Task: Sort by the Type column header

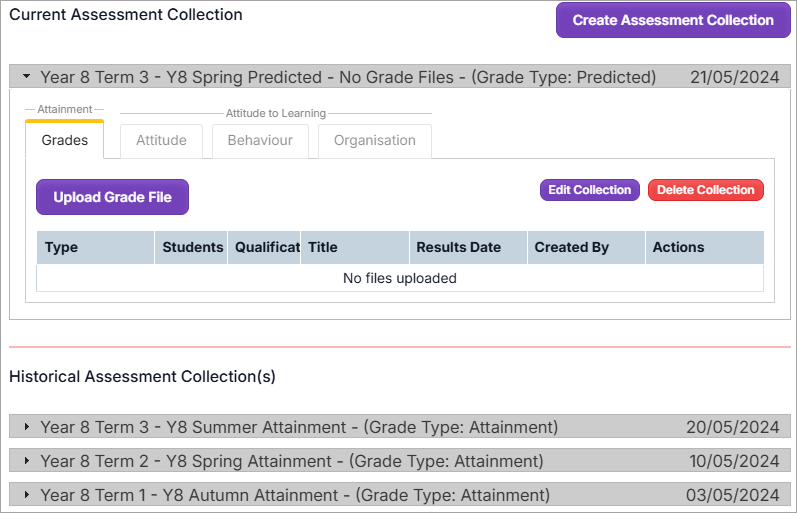Action: pyautogui.click(x=95, y=248)
